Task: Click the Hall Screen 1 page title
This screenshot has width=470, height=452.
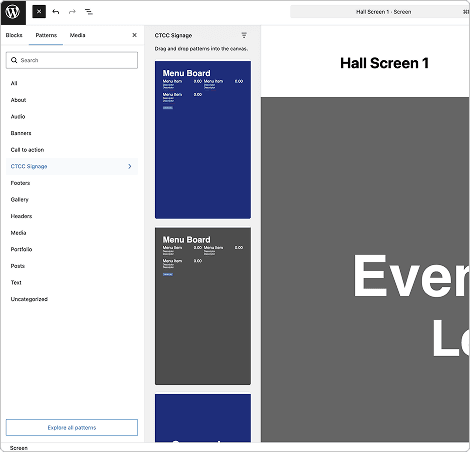Action: (384, 63)
